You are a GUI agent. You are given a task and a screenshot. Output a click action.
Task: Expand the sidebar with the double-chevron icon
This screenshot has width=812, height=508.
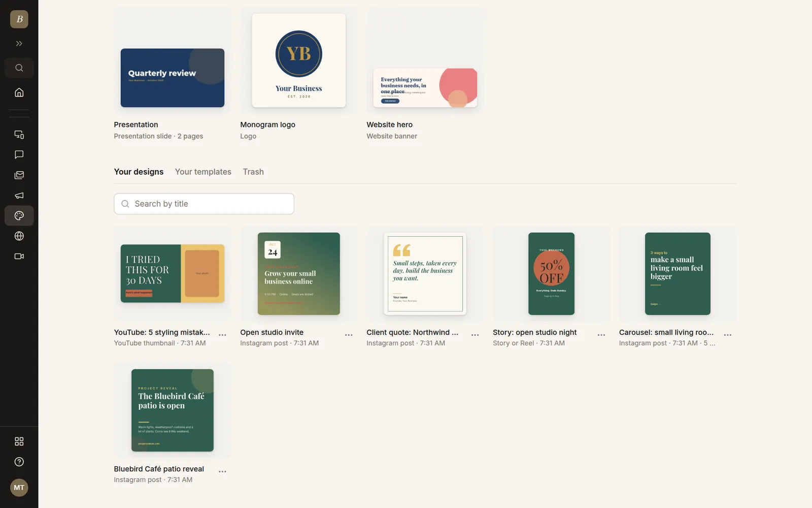point(19,44)
